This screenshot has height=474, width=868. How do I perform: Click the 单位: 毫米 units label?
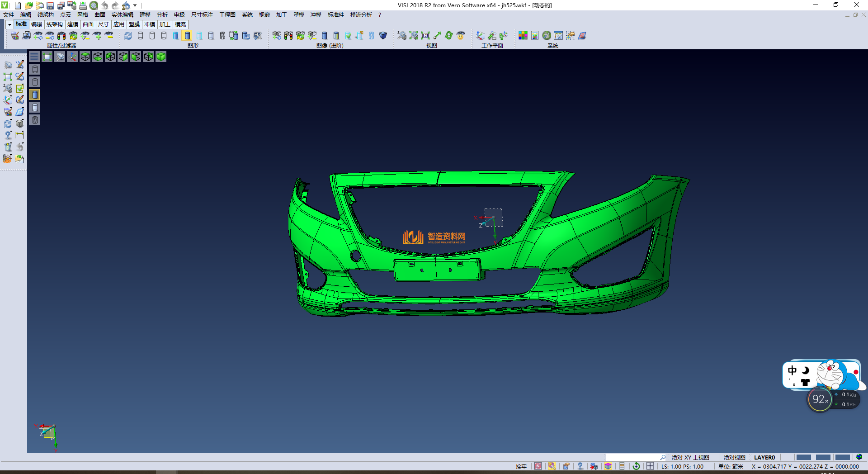[x=731, y=466]
